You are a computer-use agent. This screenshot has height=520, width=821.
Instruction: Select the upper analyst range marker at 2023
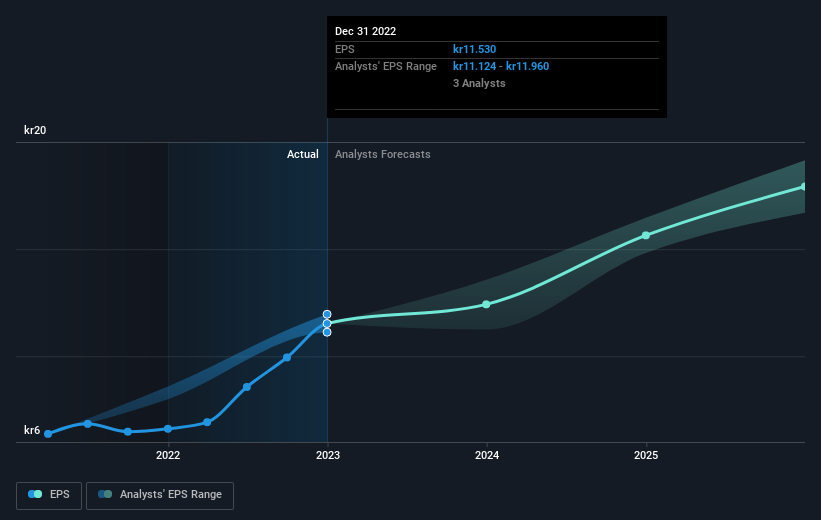click(x=327, y=314)
